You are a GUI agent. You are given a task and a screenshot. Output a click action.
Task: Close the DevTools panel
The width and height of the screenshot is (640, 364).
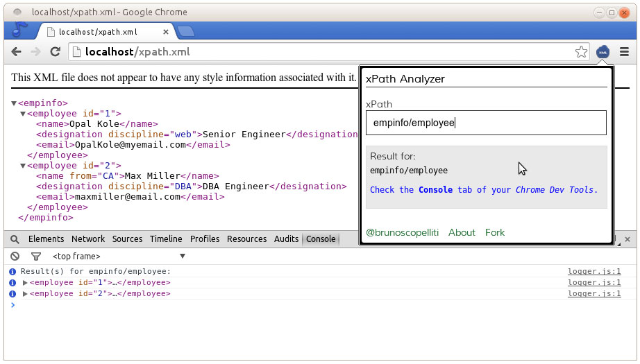tap(627, 239)
